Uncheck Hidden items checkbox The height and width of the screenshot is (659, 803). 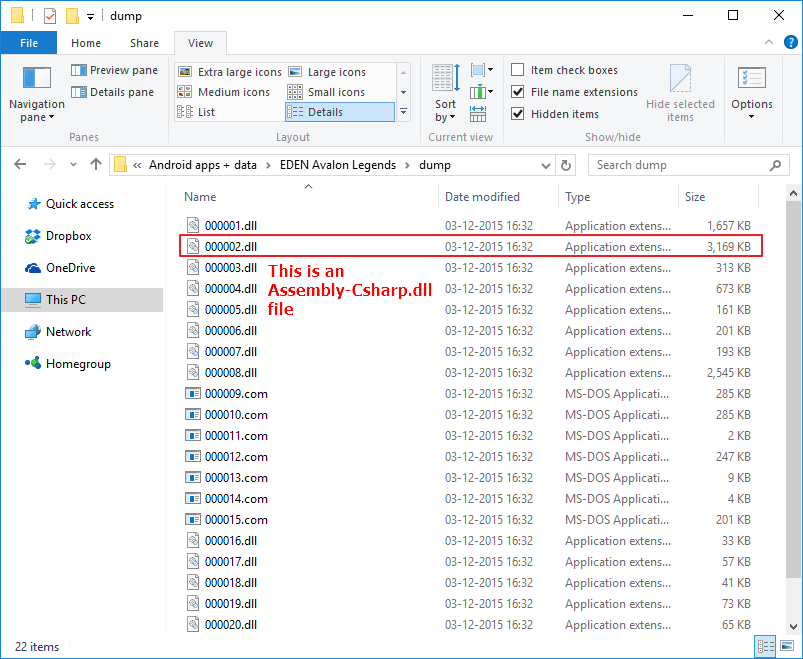click(518, 114)
